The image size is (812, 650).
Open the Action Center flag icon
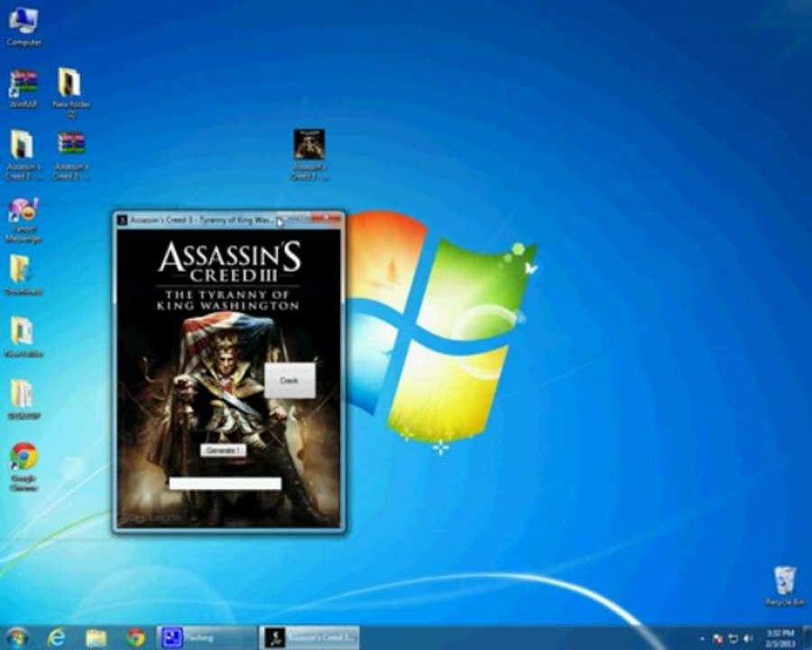click(x=718, y=638)
